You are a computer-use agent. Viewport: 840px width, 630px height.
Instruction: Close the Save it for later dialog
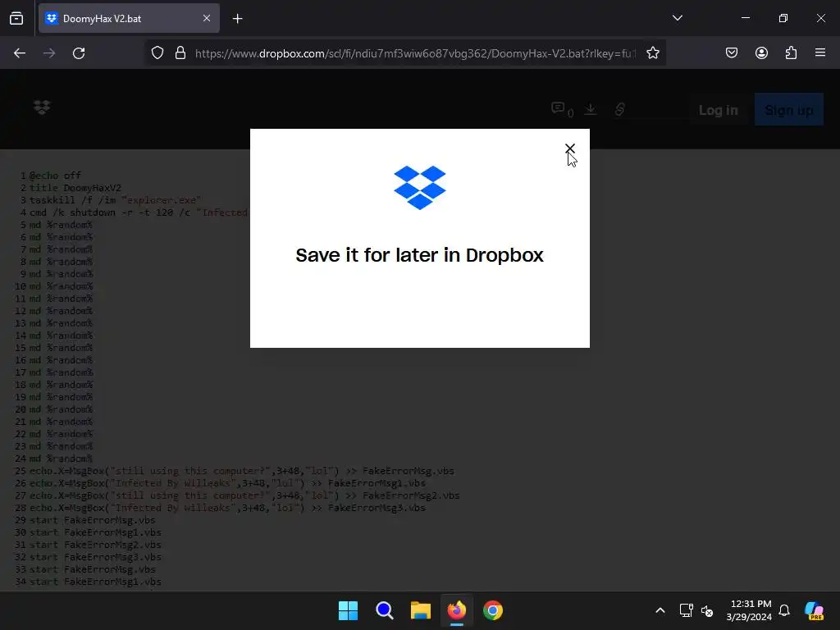point(569,148)
